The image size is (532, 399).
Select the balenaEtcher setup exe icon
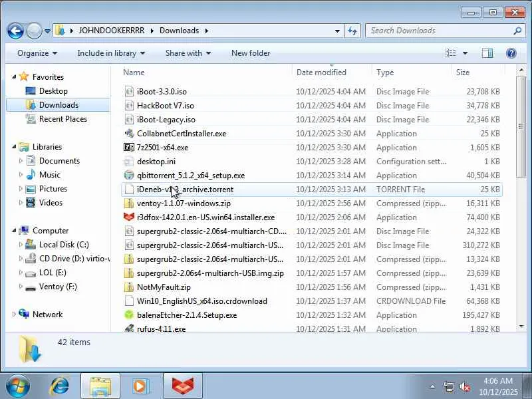coord(129,315)
